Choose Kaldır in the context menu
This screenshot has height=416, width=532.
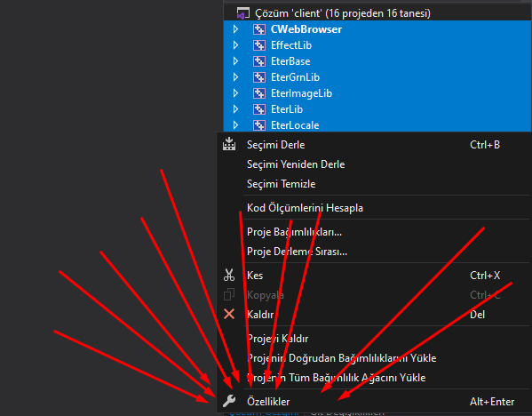point(373,315)
